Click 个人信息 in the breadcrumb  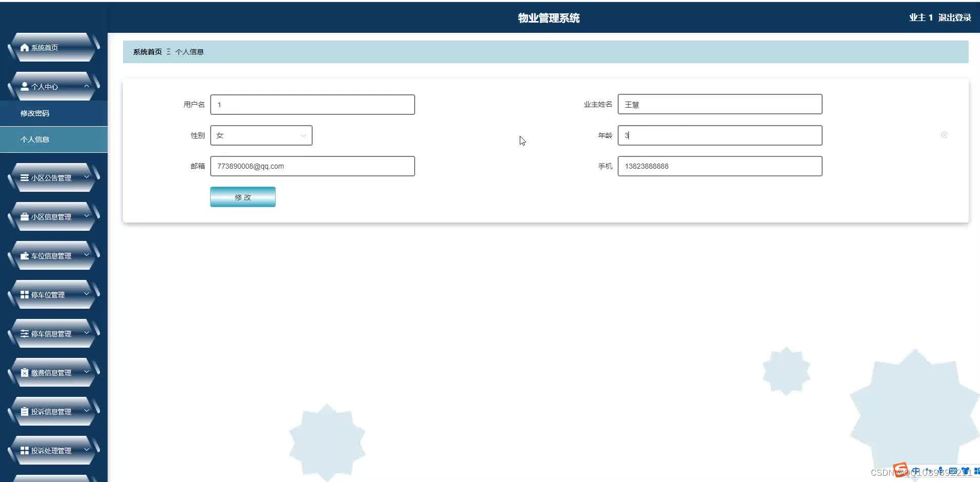[x=190, y=52]
